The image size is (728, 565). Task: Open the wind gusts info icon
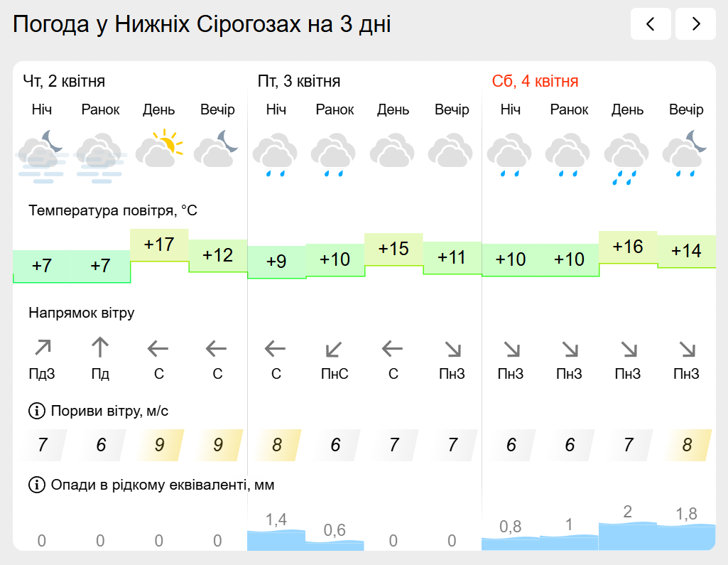(x=36, y=411)
